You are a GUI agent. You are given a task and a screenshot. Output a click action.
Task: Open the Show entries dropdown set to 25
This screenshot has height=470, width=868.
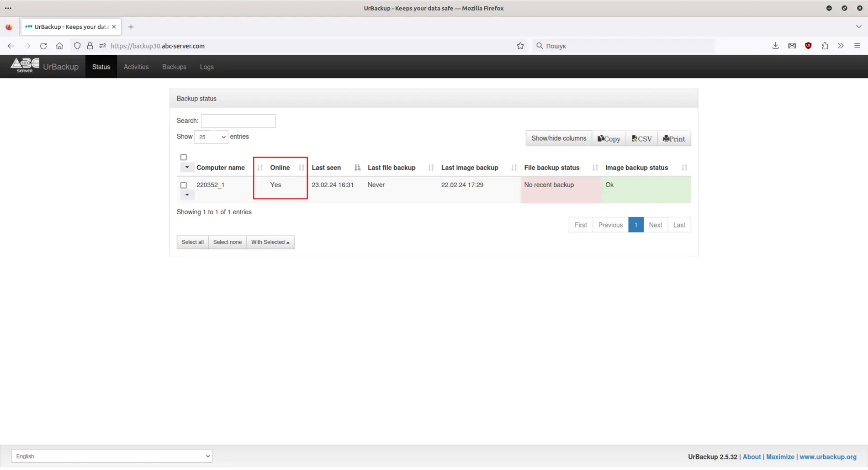(x=211, y=137)
